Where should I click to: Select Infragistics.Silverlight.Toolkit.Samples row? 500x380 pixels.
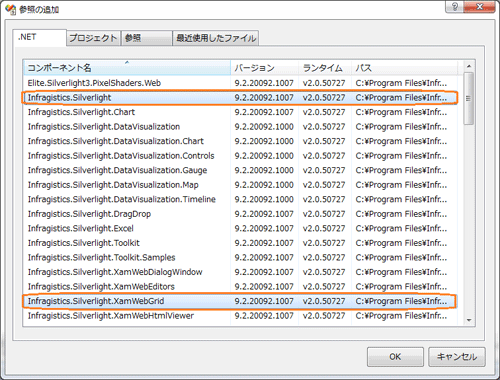click(240, 257)
